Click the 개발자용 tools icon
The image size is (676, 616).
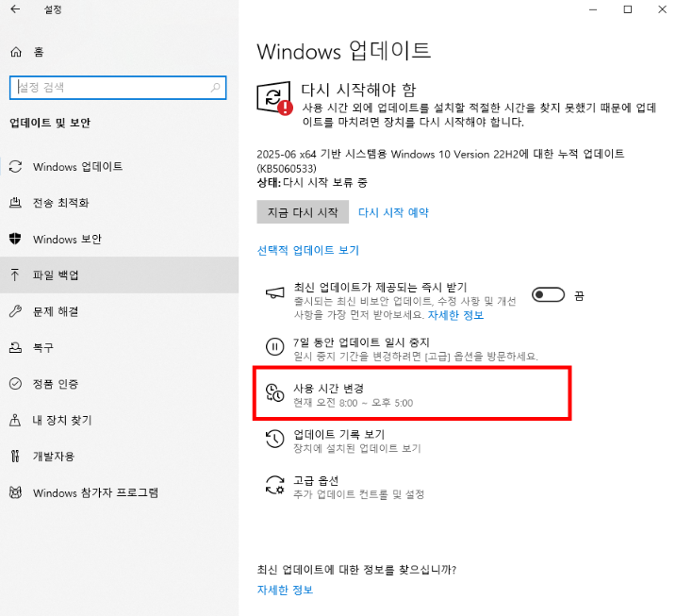[x=15, y=456]
